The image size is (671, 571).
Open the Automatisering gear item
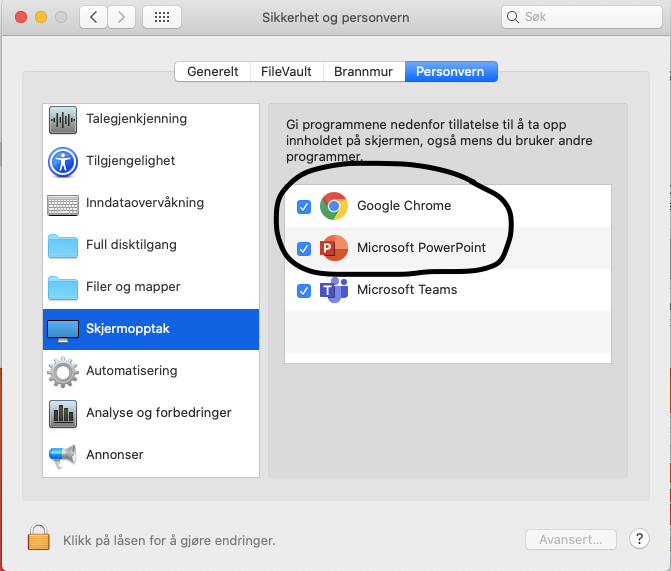131,371
